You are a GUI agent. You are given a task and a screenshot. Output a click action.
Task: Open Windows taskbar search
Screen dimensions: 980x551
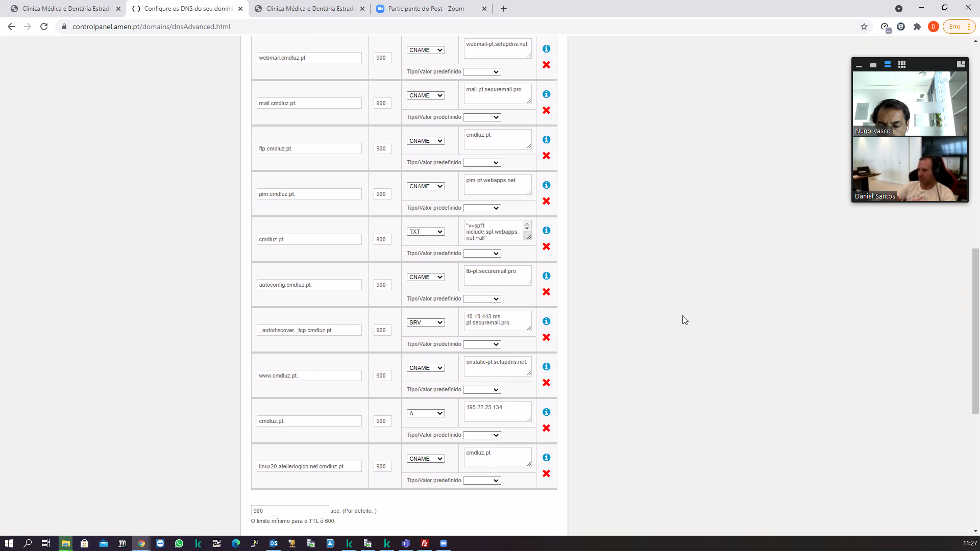point(28,543)
